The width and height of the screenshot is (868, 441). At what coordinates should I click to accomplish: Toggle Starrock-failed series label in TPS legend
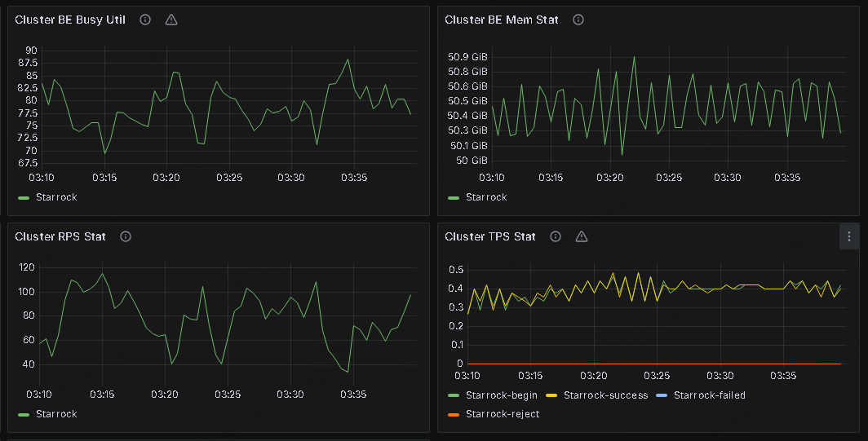[709, 395]
